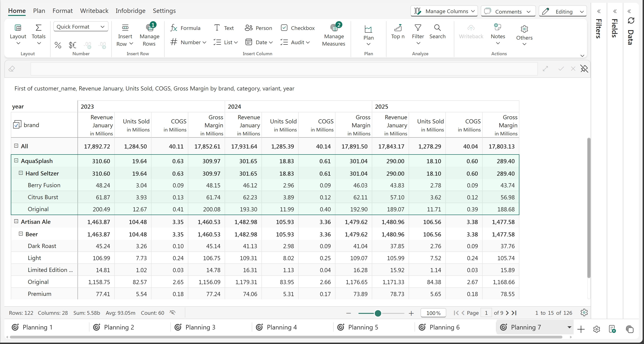The width and height of the screenshot is (644, 344).
Task: Toggle the brand header checkbox
Action: coord(17,125)
